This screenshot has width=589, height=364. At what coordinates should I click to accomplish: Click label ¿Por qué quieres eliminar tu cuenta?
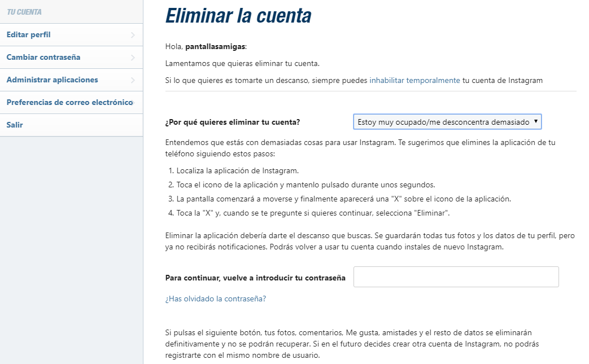(x=233, y=122)
